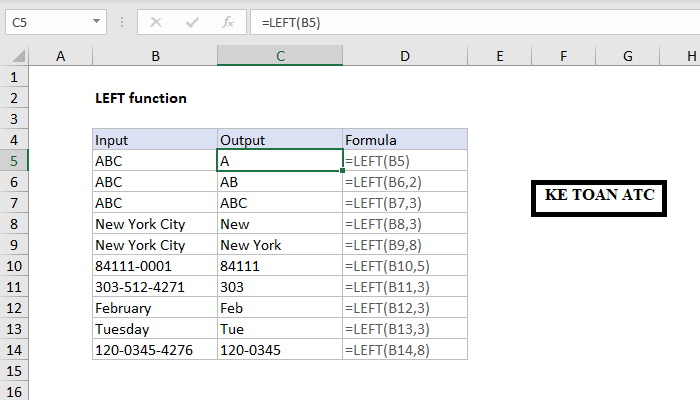Select column B header
Screen dimensions: 700x400
point(155,57)
